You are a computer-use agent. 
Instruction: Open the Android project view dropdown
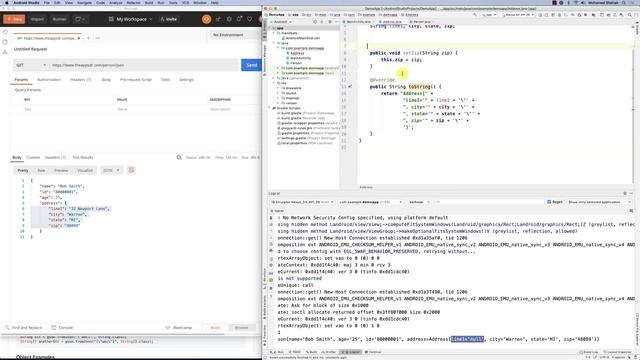coord(282,22)
